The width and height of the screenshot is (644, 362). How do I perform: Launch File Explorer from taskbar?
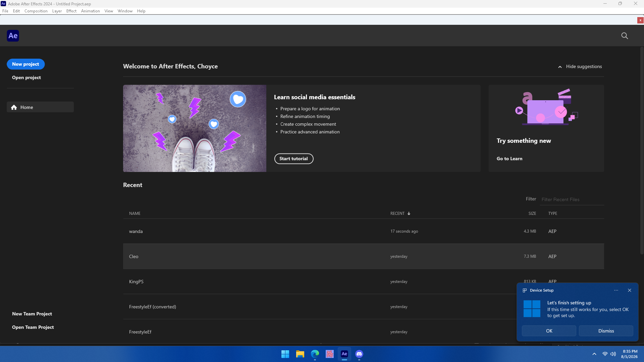click(x=300, y=354)
